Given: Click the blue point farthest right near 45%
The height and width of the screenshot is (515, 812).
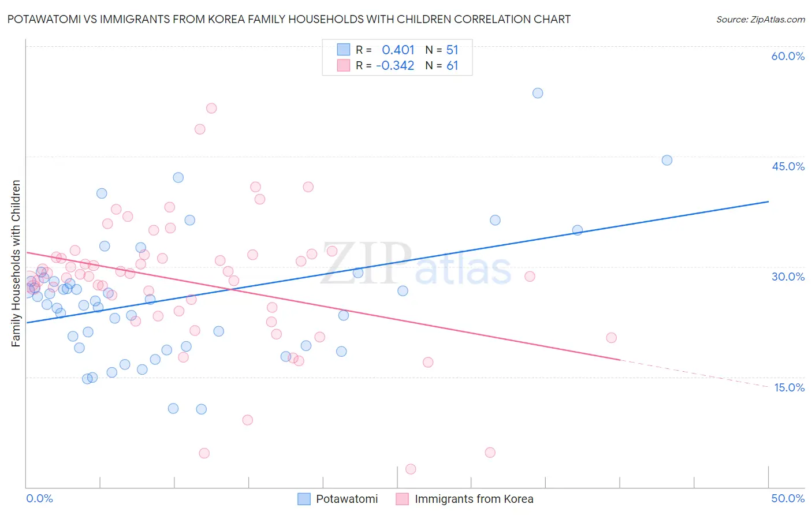Looking at the screenshot, I should [667, 160].
